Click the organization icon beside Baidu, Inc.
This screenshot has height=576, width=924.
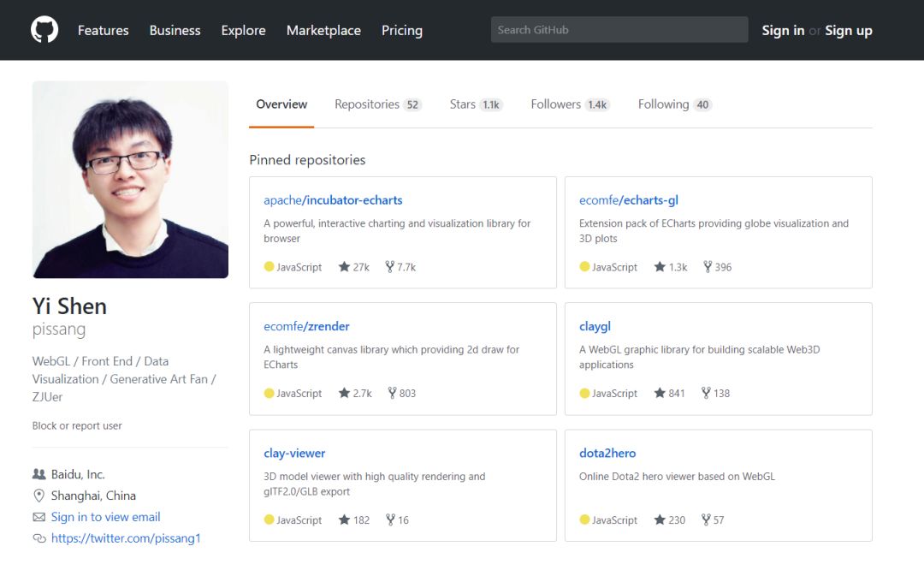click(x=38, y=474)
